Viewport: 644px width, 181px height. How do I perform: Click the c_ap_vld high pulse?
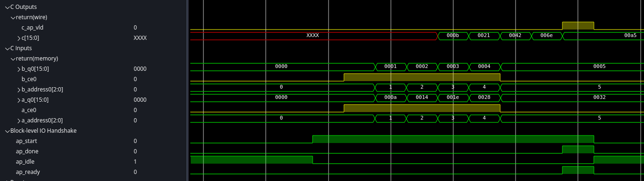[578, 26]
